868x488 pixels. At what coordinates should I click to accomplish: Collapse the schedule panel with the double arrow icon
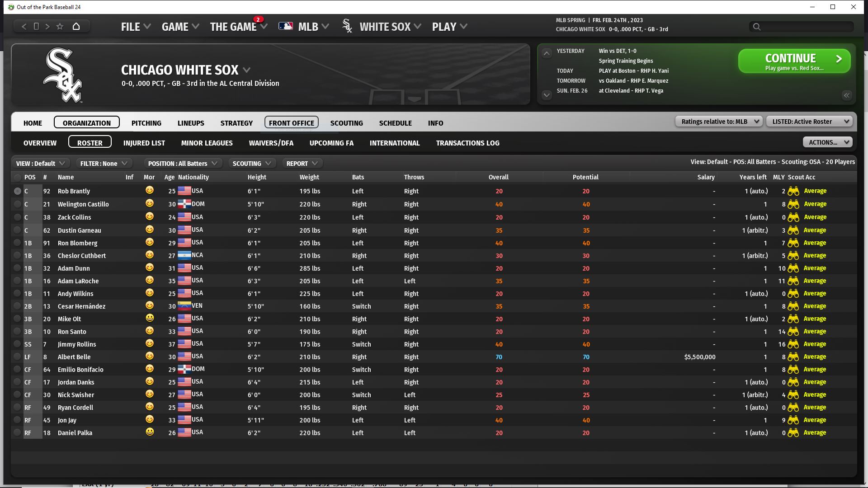(x=846, y=95)
